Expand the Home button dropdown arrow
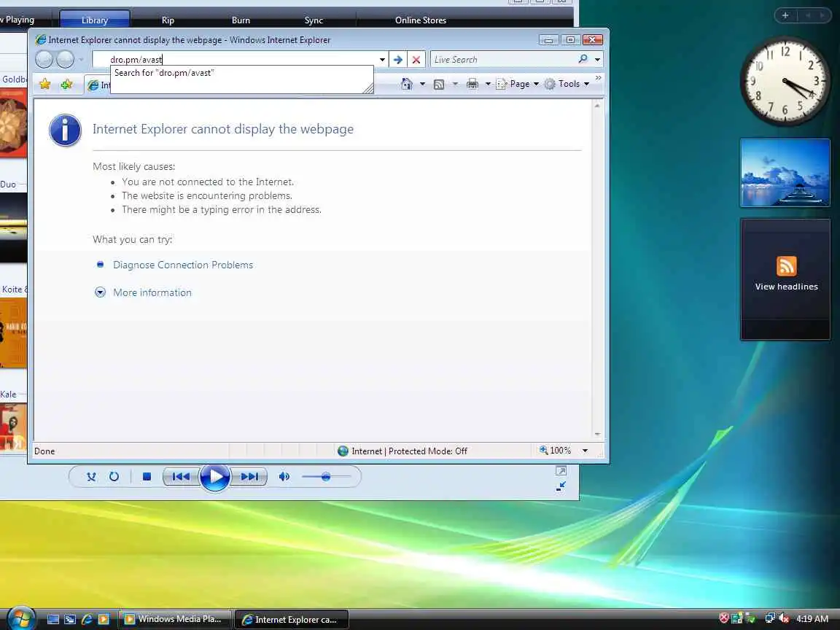 (422, 84)
